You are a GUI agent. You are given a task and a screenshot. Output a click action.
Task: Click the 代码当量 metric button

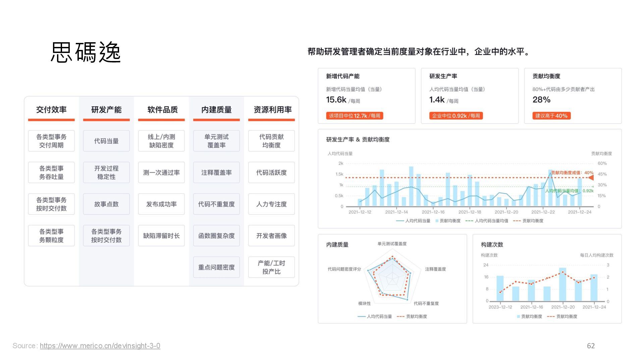(x=106, y=141)
